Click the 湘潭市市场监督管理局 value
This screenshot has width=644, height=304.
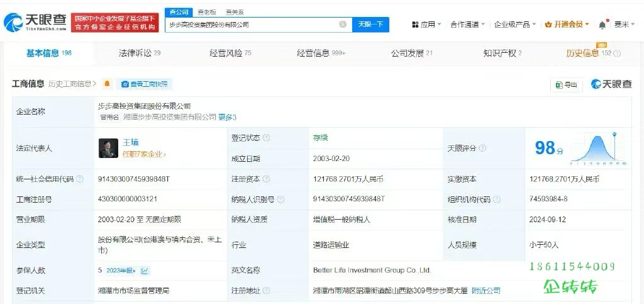click(x=133, y=290)
